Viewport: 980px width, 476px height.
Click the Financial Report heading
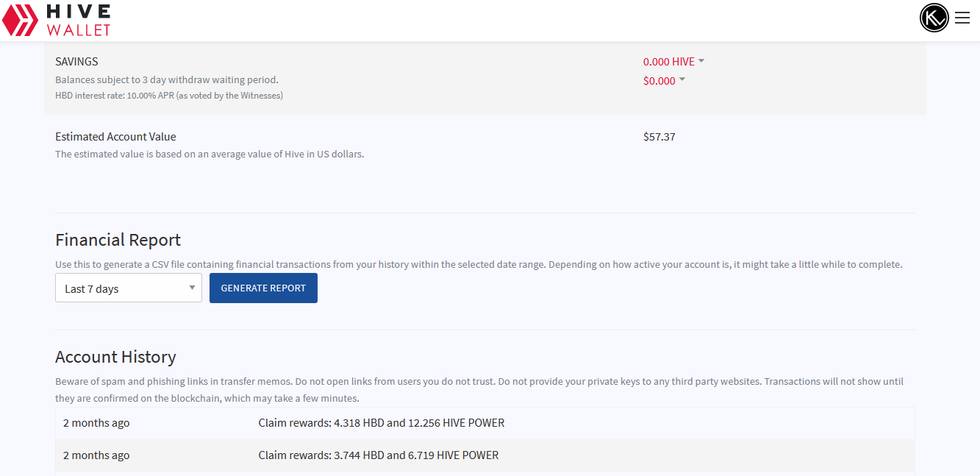118,240
